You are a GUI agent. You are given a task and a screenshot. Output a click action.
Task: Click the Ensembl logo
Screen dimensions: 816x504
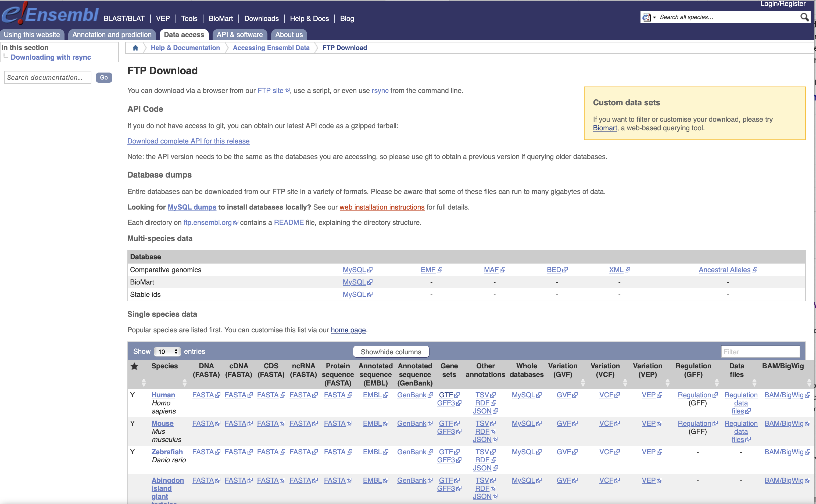point(50,14)
